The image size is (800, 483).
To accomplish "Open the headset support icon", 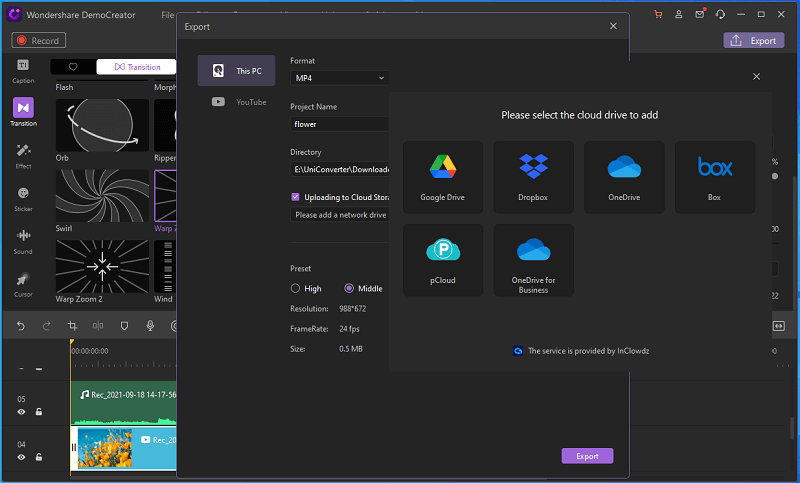I will (x=720, y=14).
